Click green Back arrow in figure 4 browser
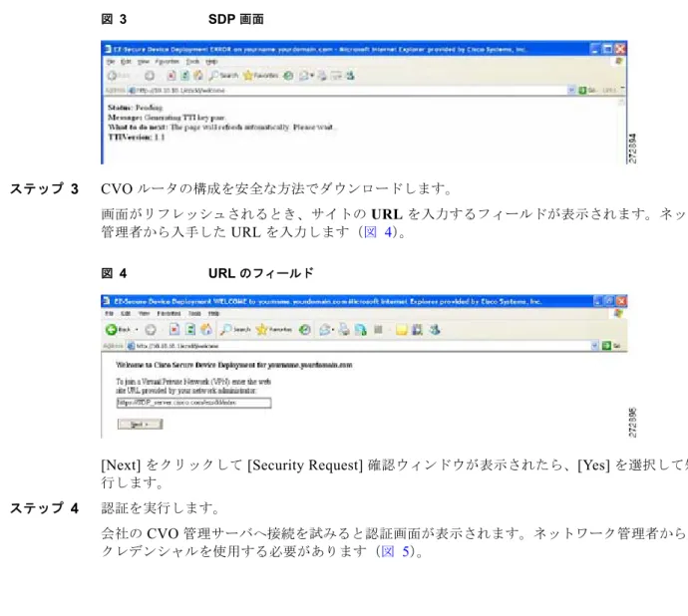The height and width of the screenshot is (616, 688). (x=111, y=329)
